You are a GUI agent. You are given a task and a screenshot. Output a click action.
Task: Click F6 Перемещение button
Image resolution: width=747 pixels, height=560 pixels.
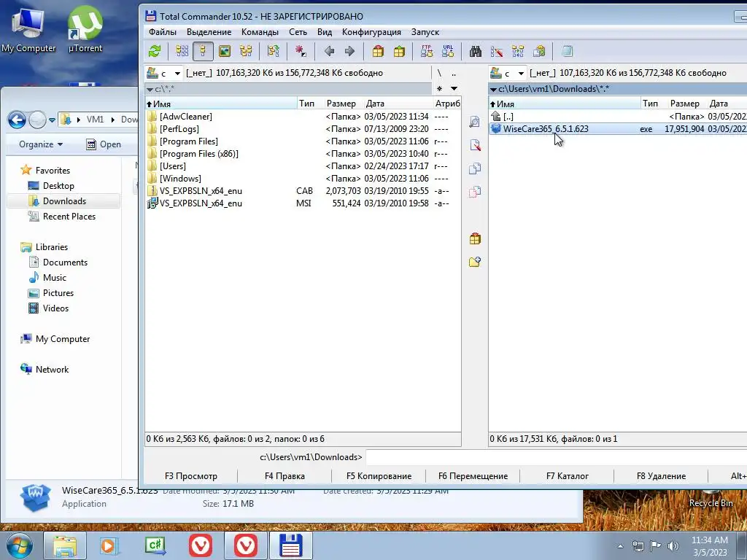point(473,475)
